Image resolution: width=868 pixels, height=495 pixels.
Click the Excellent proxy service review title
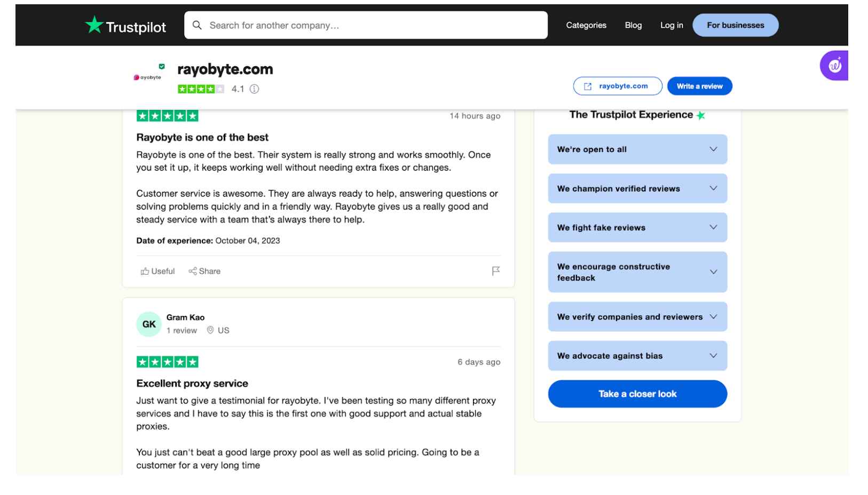192,384
